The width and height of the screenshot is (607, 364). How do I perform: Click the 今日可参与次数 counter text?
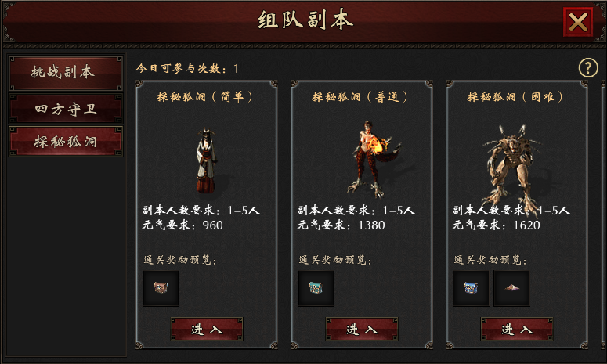(187, 68)
